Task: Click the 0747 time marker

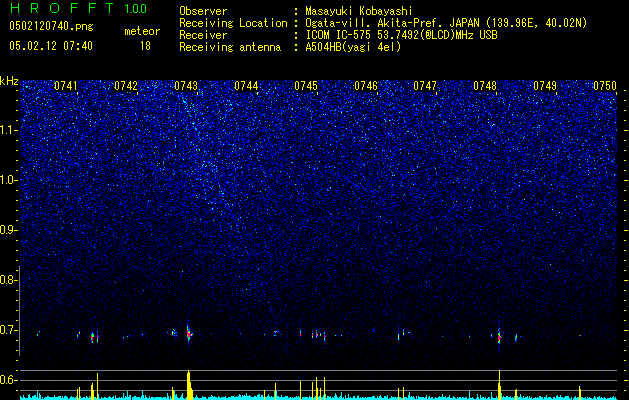Action: pos(425,86)
